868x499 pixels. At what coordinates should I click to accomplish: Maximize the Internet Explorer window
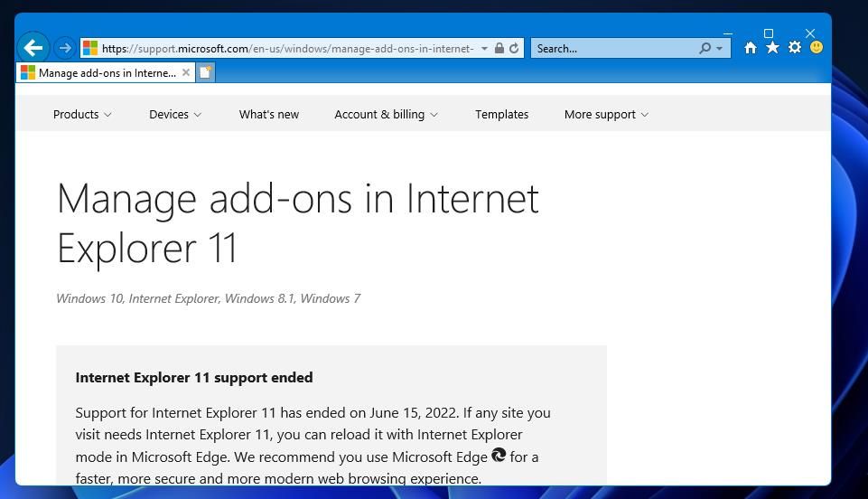(x=769, y=33)
